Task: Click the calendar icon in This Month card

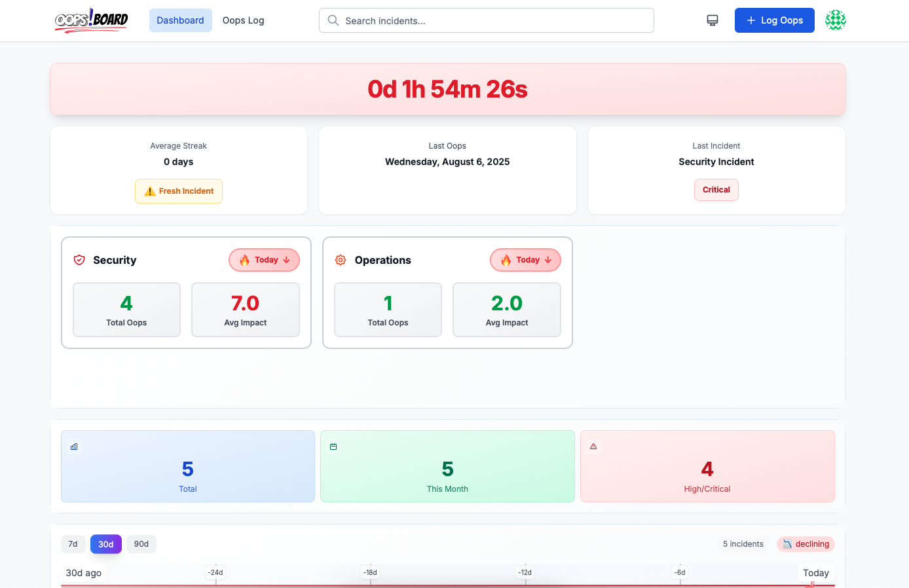Action: (333, 447)
